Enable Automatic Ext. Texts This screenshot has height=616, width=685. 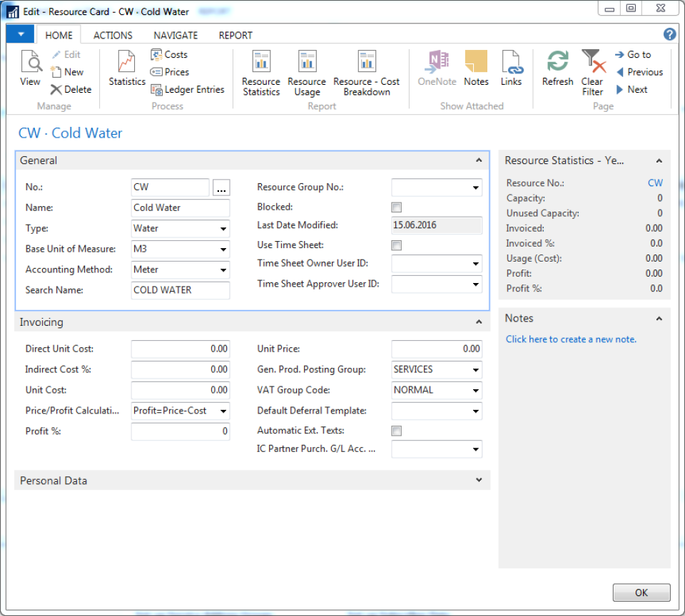[396, 431]
